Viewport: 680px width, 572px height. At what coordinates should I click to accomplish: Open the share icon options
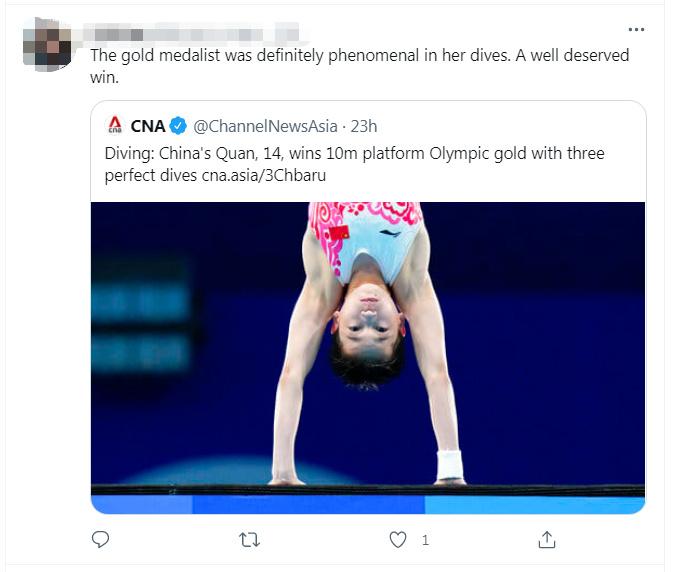click(547, 539)
